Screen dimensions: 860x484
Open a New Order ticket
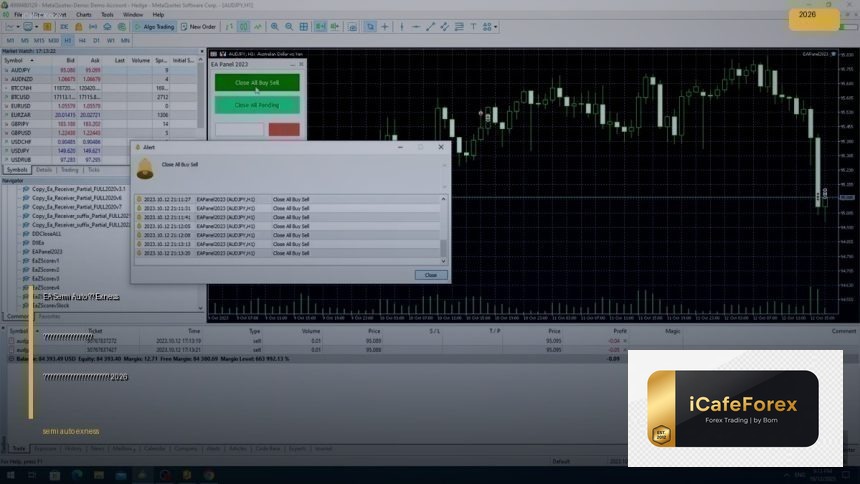[199, 27]
